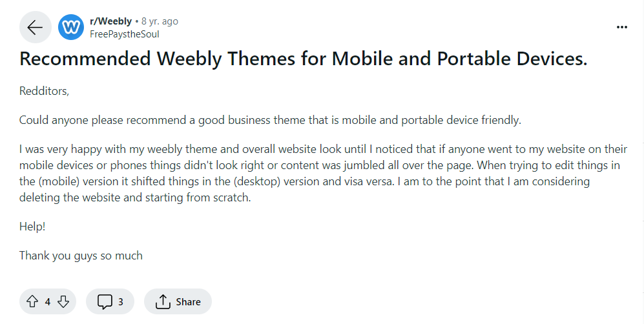Open the three-dot post options menu
Screen dimensions: 644x324
coord(622,27)
